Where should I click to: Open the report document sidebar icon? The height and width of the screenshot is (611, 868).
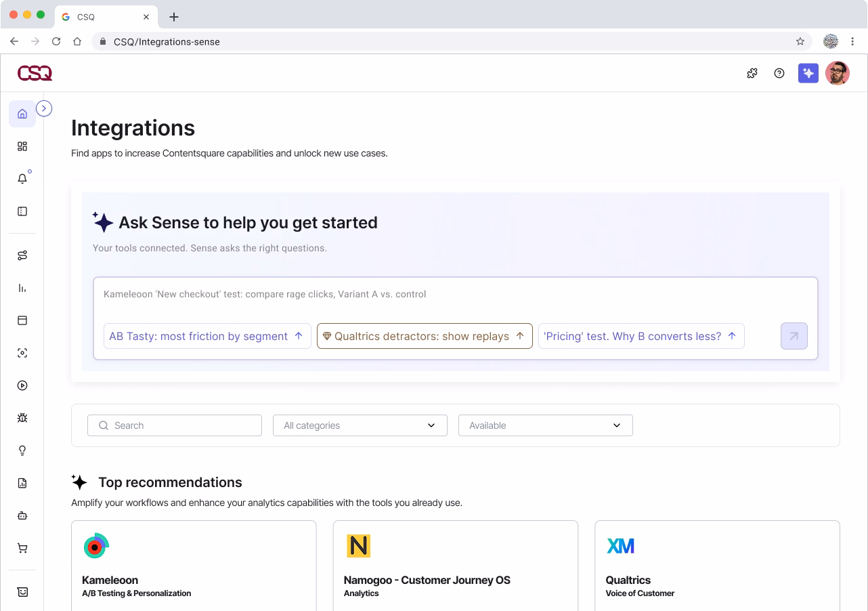(x=22, y=483)
